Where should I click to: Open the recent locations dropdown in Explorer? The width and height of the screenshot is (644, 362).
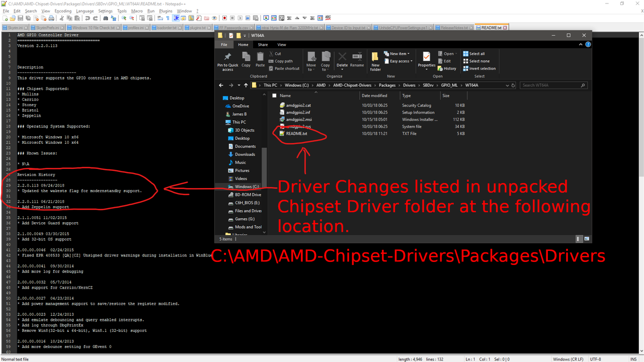[x=238, y=85]
